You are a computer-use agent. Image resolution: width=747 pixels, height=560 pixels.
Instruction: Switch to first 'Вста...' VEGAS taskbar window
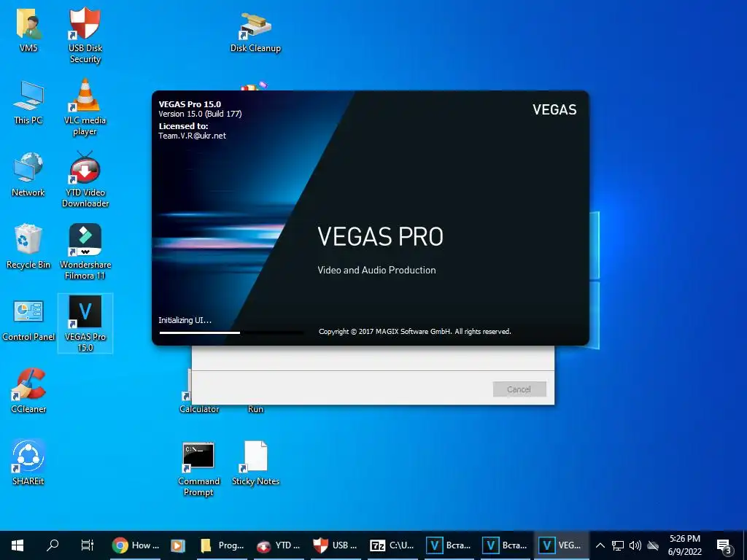(448, 545)
